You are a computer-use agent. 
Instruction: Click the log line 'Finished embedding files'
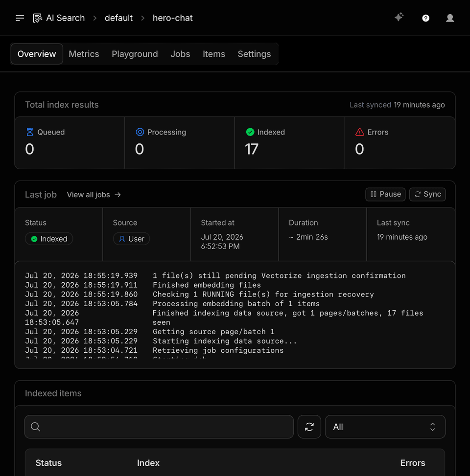click(207, 285)
